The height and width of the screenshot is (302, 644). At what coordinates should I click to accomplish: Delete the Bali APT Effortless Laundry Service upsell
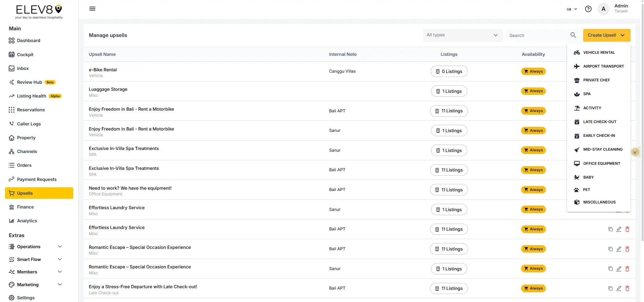tap(627, 229)
